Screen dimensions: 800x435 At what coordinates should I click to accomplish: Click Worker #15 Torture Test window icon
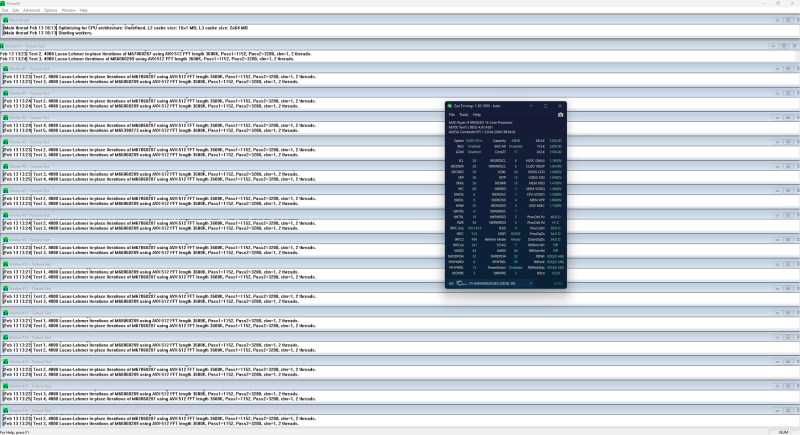click(6, 386)
